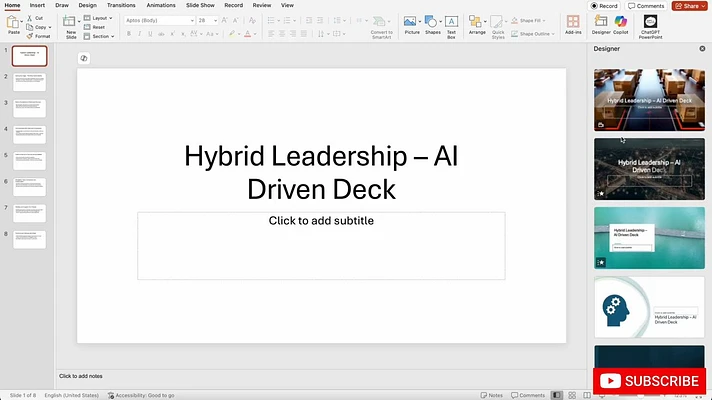
Task: Open the Paste options arrow
Action: (21, 22)
